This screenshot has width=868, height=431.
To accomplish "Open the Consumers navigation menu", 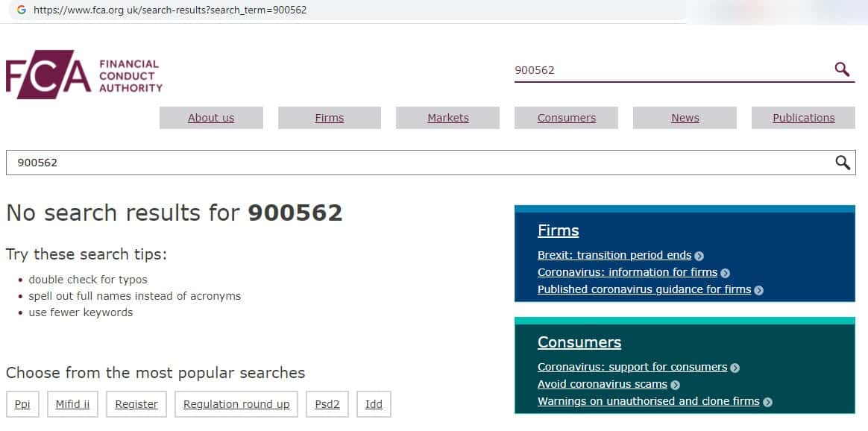I will tap(566, 118).
